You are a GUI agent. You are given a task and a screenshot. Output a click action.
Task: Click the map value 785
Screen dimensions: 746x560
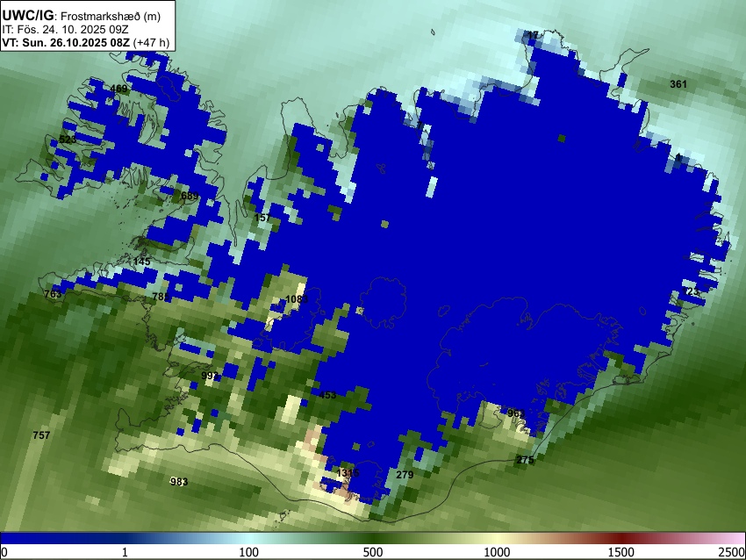click(161, 297)
